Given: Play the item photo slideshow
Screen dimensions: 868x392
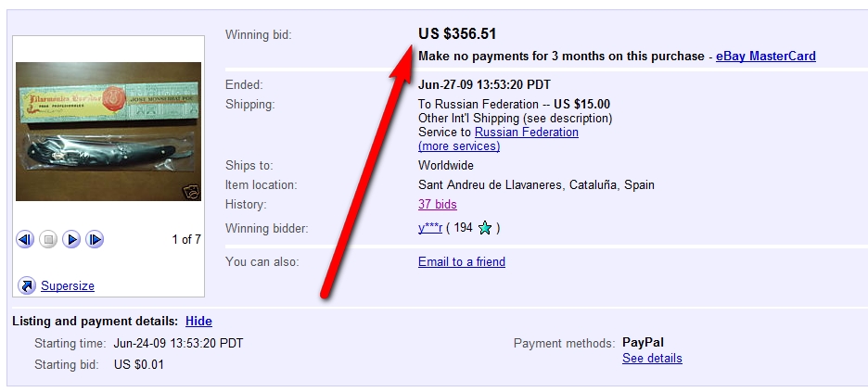Looking at the screenshot, I should coord(71,240).
